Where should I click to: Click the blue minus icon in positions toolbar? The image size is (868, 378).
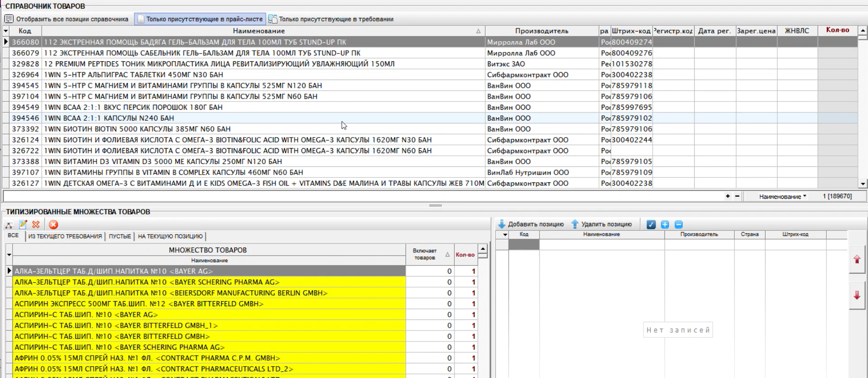pos(679,224)
